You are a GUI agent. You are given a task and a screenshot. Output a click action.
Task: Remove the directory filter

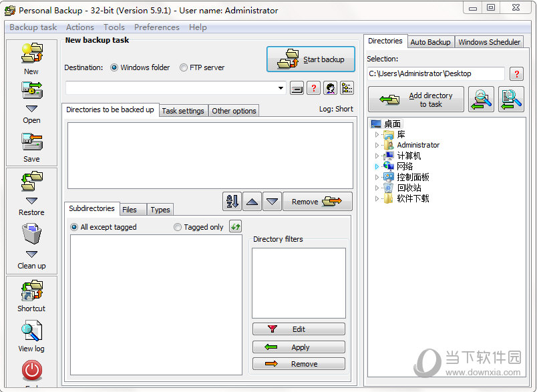[299, 363]
